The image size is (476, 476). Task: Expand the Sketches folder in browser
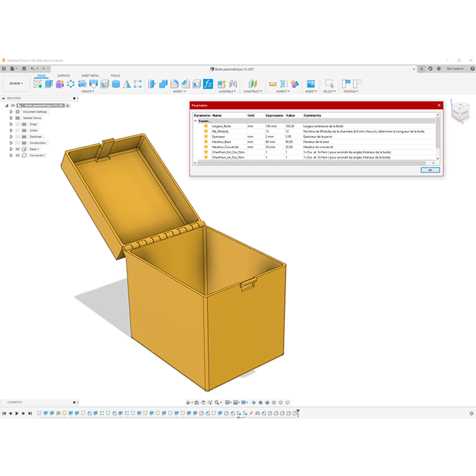pyautogui.click(x=11, y=137)
